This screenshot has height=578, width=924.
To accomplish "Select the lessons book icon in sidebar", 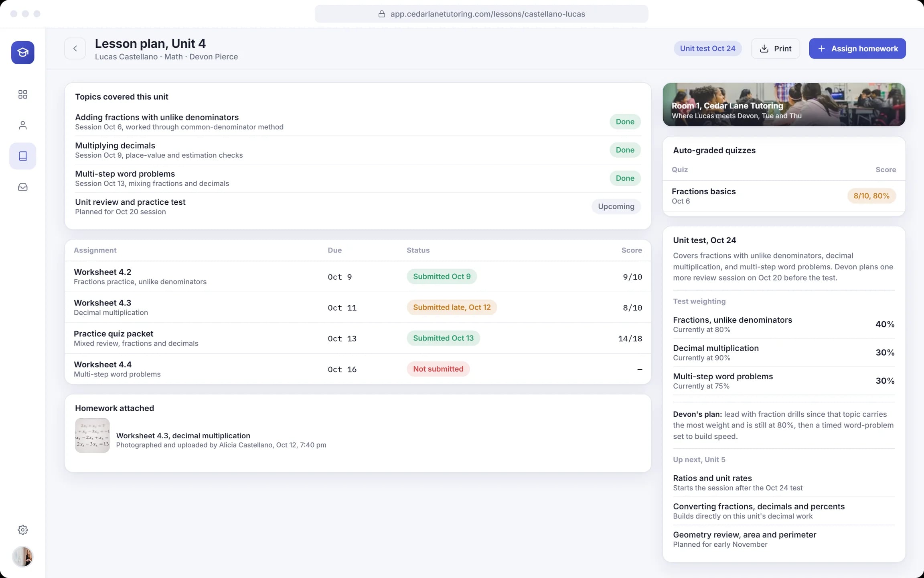I will pyautogui.click(x=23, y=156).
